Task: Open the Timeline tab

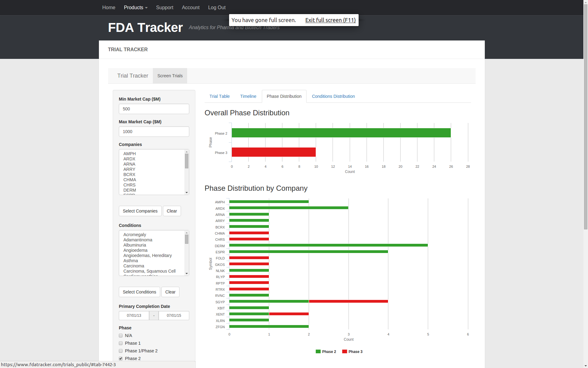Action: pyautogui.click(x=248, y=96)
